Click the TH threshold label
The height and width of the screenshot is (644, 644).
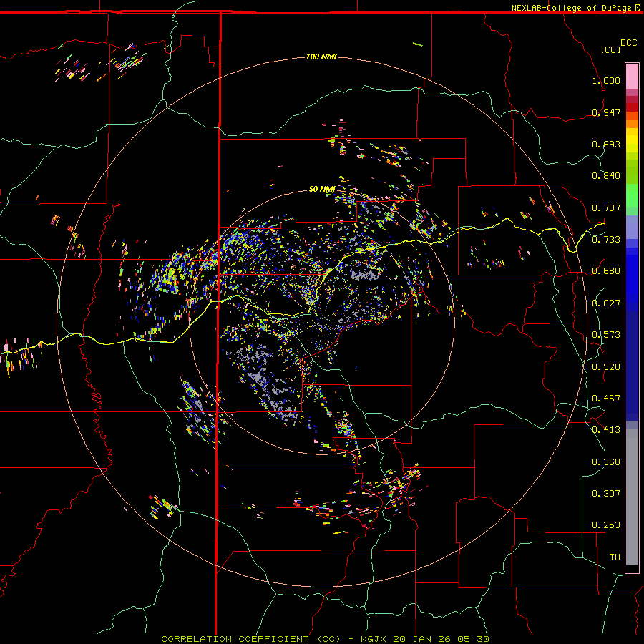tap(615, 557)
